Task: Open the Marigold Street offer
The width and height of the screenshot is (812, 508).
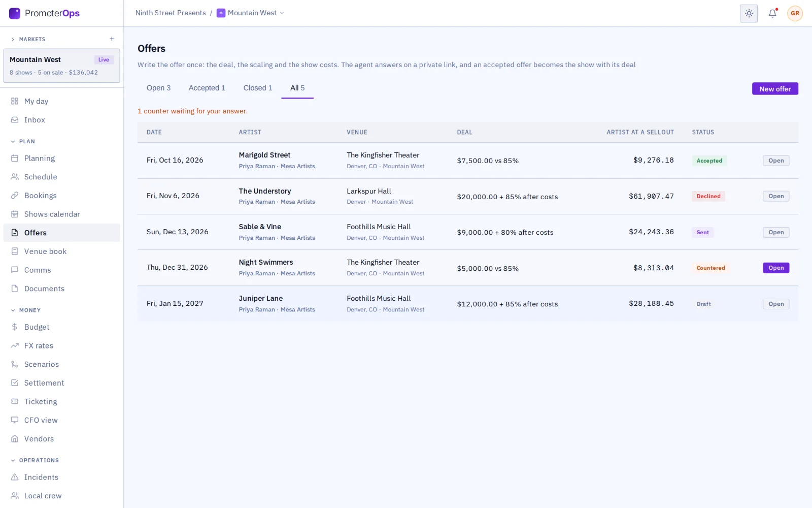Action: (x=776, y=161)
